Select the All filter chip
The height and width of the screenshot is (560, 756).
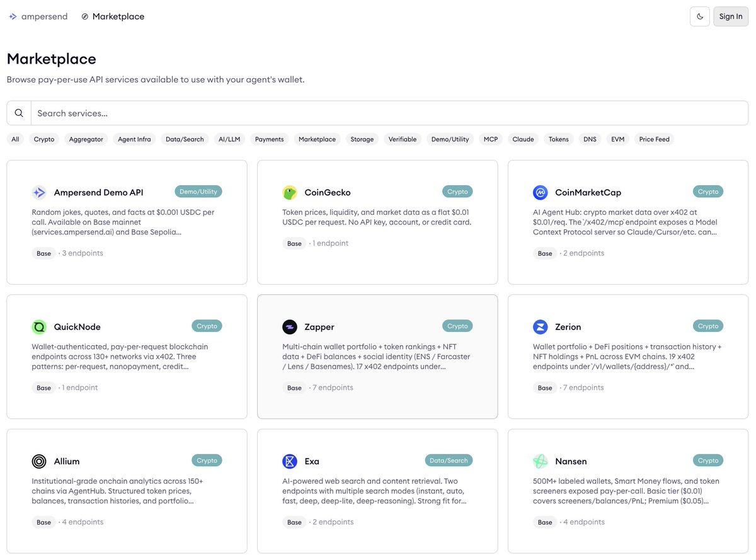click(15, 139)
